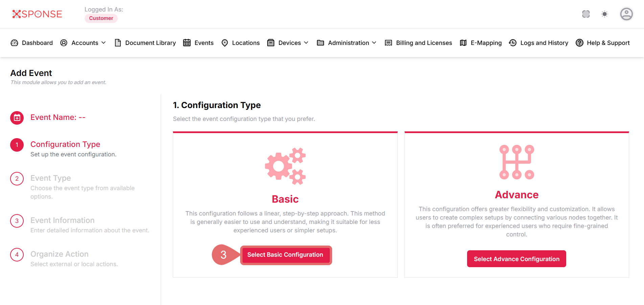Open the user profile avatar menu

click(626, 14)
